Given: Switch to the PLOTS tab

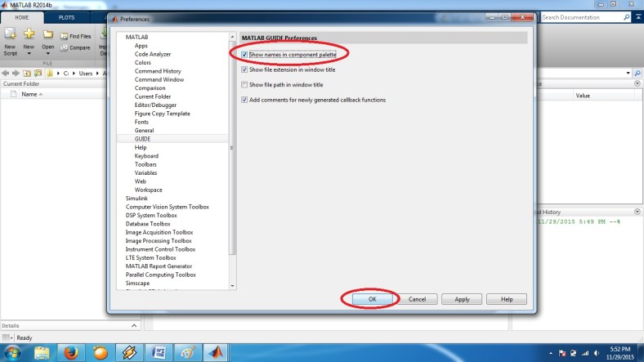Looking at the screenshot, I should click(66, 16).
